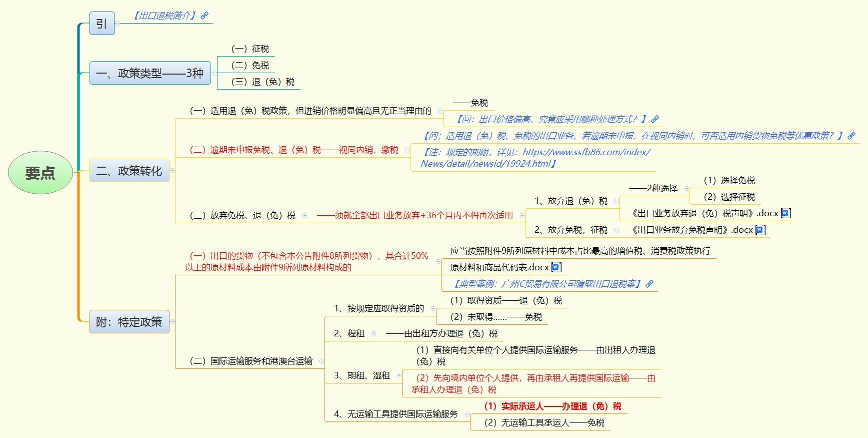The width and height of the screenshot is (868, 438).
Task: Select 适用退（免）税政策，但进销价格明显偏高 node
Action: (310, 111)
